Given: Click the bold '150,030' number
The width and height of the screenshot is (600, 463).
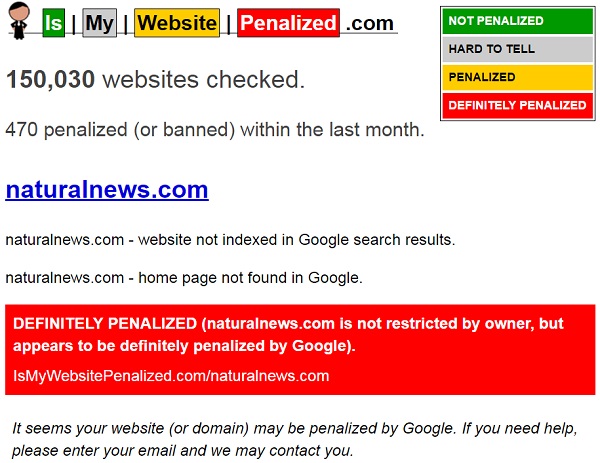Looking at the screenshot, I should coord(50,80).
